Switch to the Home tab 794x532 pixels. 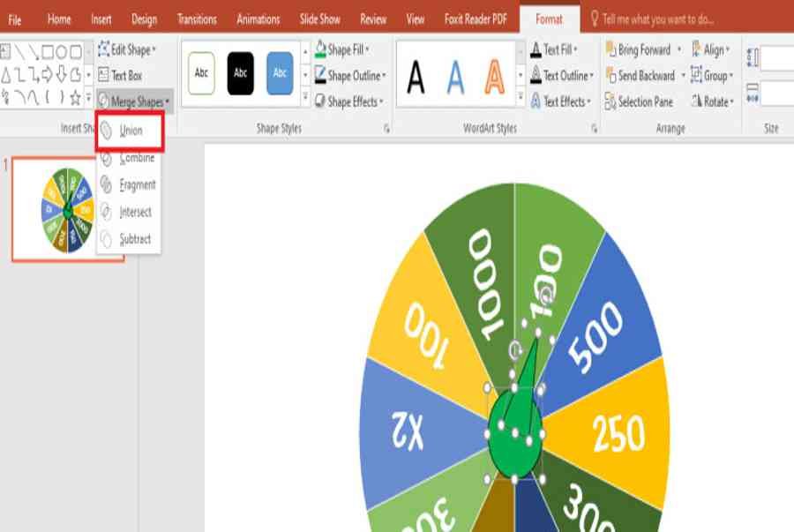59,19
